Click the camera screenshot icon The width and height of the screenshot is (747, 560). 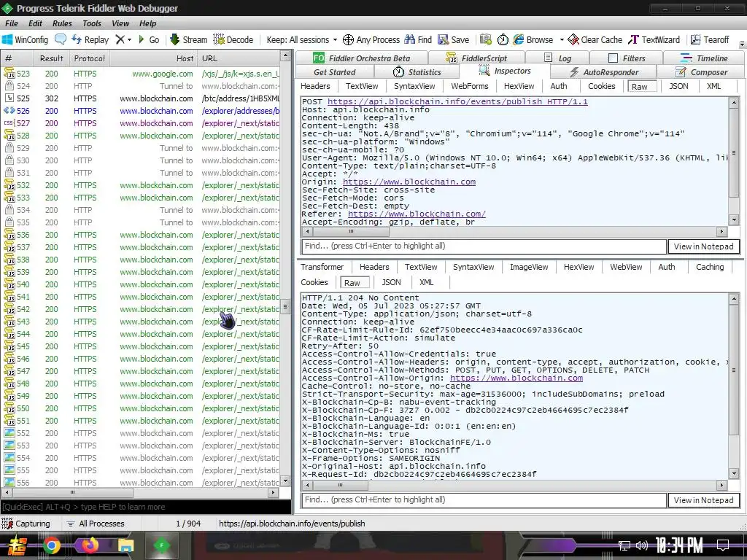click(x=485, y=39)
